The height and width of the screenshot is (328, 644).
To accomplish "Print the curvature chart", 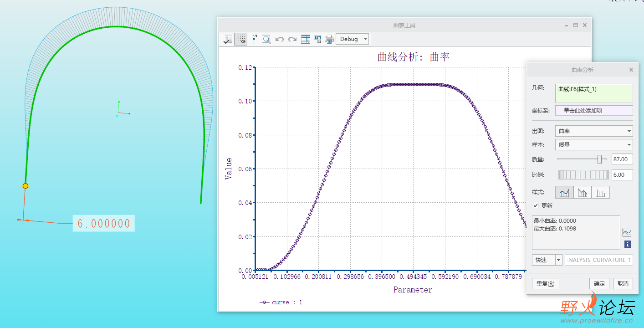I will (x=329, y=39).
